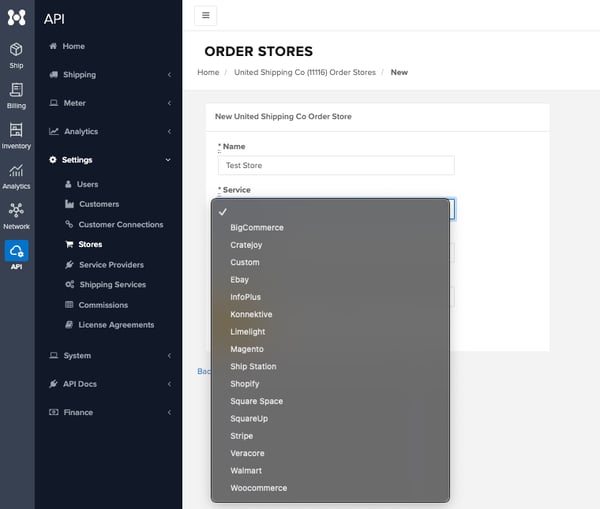Viewport: 600px width, 509px height.
Task: Expand the API Docs menu section
Action: (108, 384)
